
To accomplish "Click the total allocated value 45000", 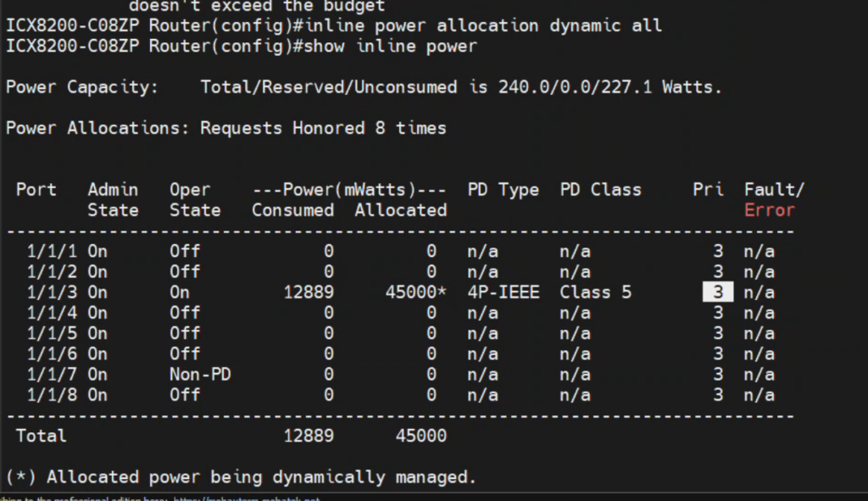I will [x=420, y=436].
